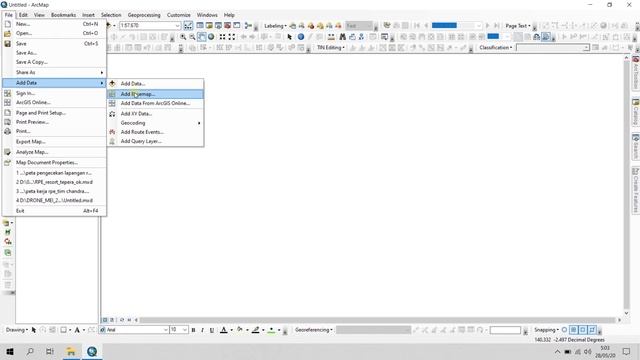Image resolution: width=640 pixels, height=360 pixels.
Task: Toggle End Snapping
Action: 573,330
